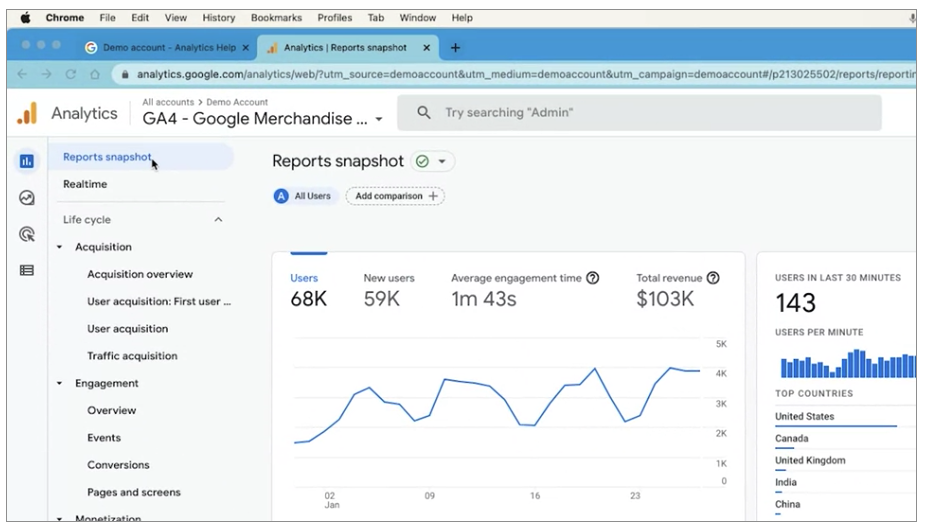This screenshot has height=528, width=930.
Task: Open the Advertising icon in left rail
Action: 27,234
